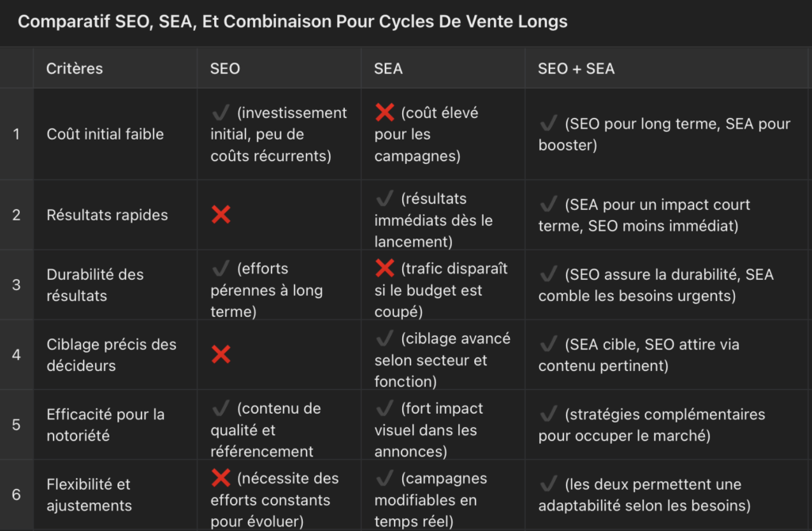Click red X beside 'nécessite des efforts constants'
Viewport: 812px width, 531px height.
point(220,478)
